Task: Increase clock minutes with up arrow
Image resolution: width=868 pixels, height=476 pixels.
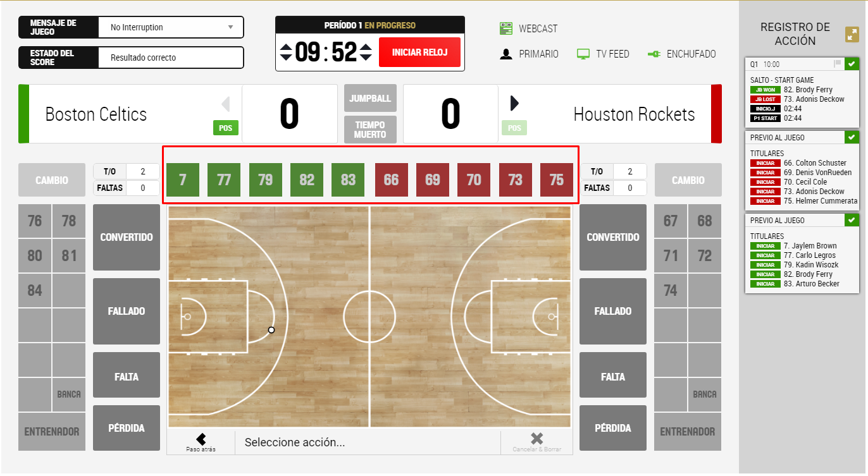Action: click(286, 46)
